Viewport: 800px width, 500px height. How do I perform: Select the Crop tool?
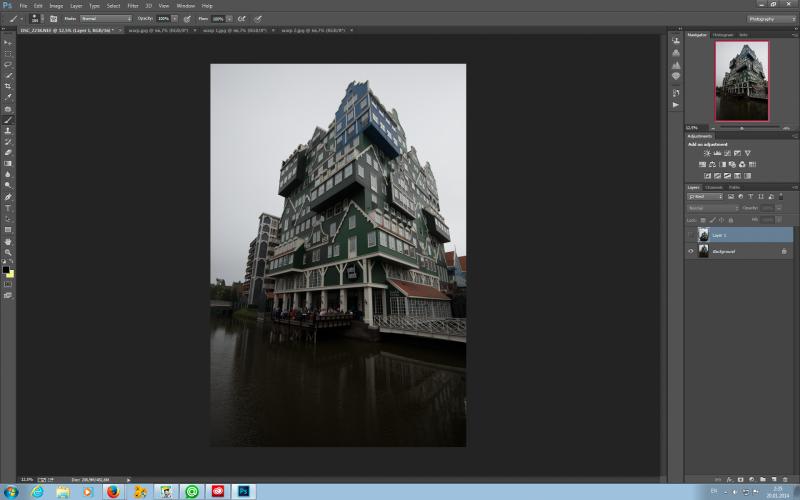8,86
